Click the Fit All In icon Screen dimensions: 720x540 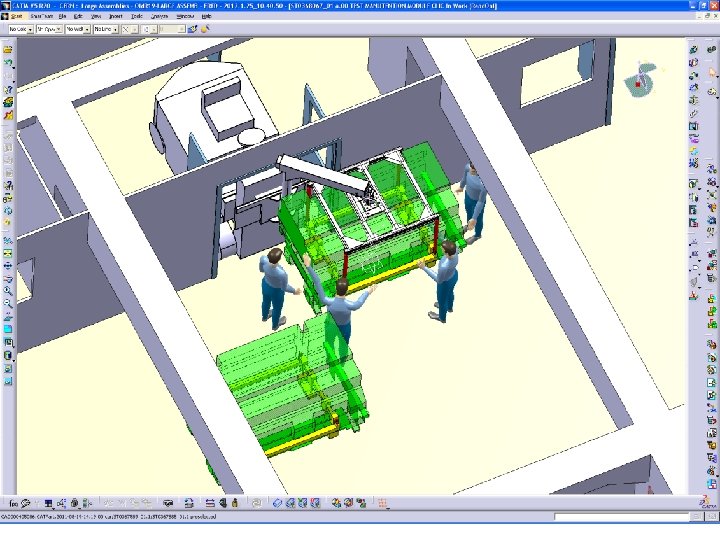(x=8, y=253)
